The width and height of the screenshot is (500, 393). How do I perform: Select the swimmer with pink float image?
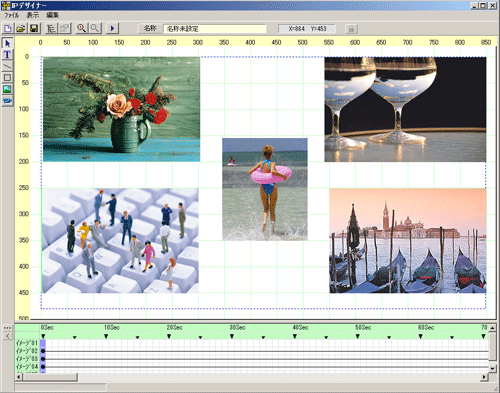[265, 189]
